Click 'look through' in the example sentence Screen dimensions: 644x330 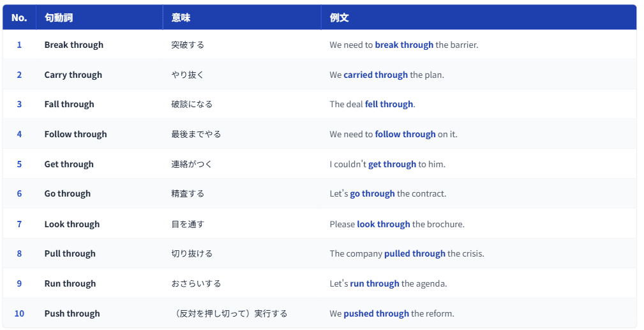click(383, 225)
